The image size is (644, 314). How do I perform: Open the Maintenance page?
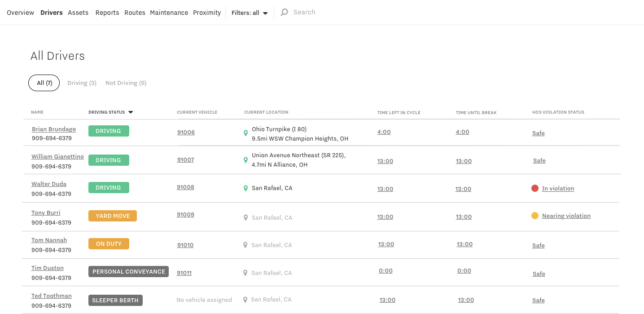pos(169,13)
